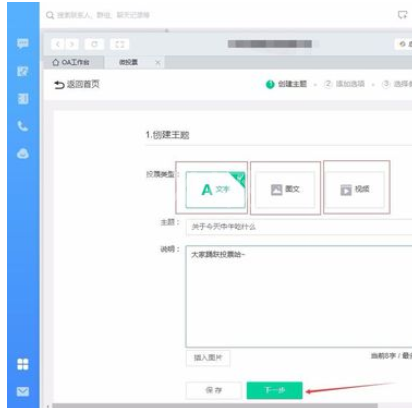Open the mail envelope icon in the sidebar
This screenshot has width=412, height=408.
click(x=23, y=391)
